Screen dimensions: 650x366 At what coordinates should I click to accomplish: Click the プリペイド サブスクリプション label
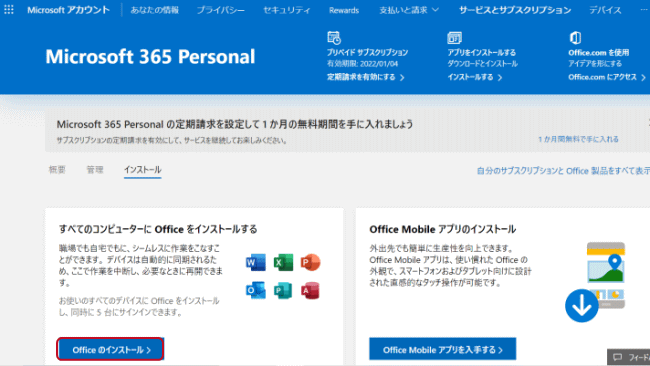tap(367, 53)
